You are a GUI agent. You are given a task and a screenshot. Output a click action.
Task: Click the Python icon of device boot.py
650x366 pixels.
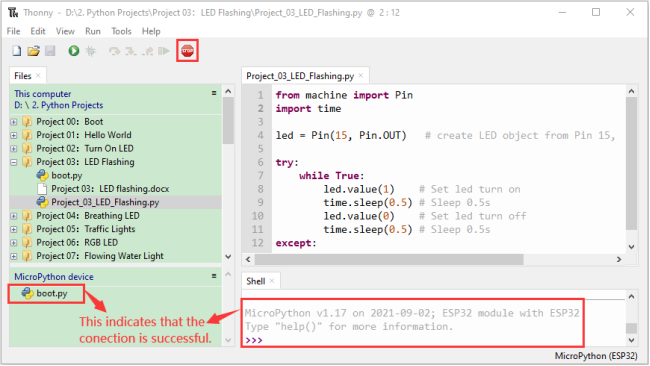coord(27,293)
